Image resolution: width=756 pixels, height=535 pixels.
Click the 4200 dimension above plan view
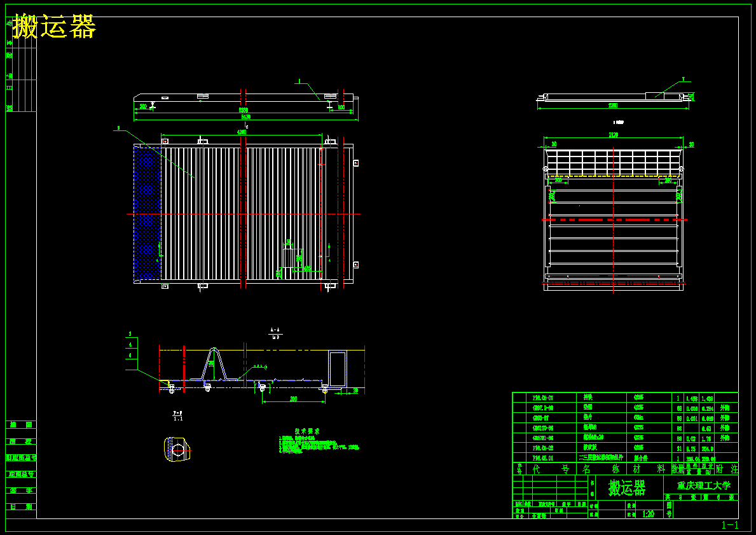tap(242, 132)
